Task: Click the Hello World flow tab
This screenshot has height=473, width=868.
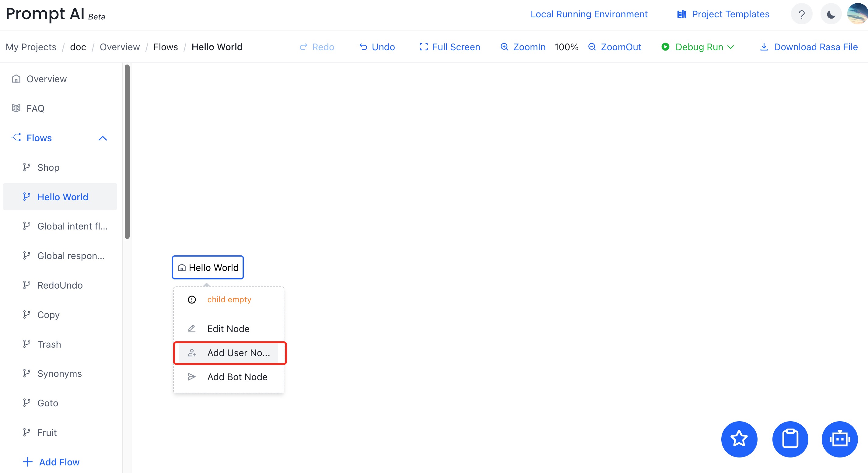Action: point(63,196)
